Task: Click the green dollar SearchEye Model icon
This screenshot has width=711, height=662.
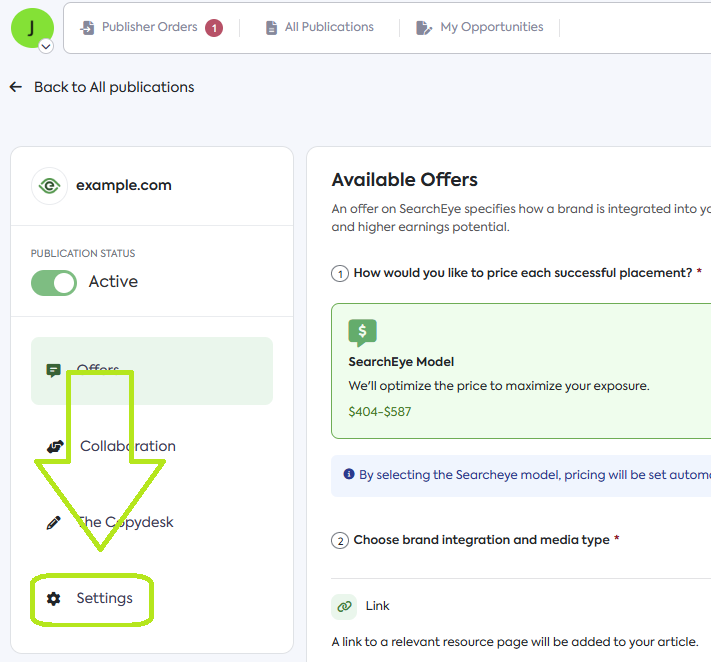Action: tap(362, 333)
